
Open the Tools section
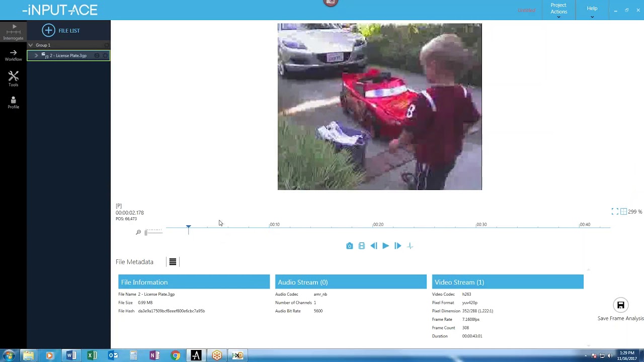(x=13, y=78)
